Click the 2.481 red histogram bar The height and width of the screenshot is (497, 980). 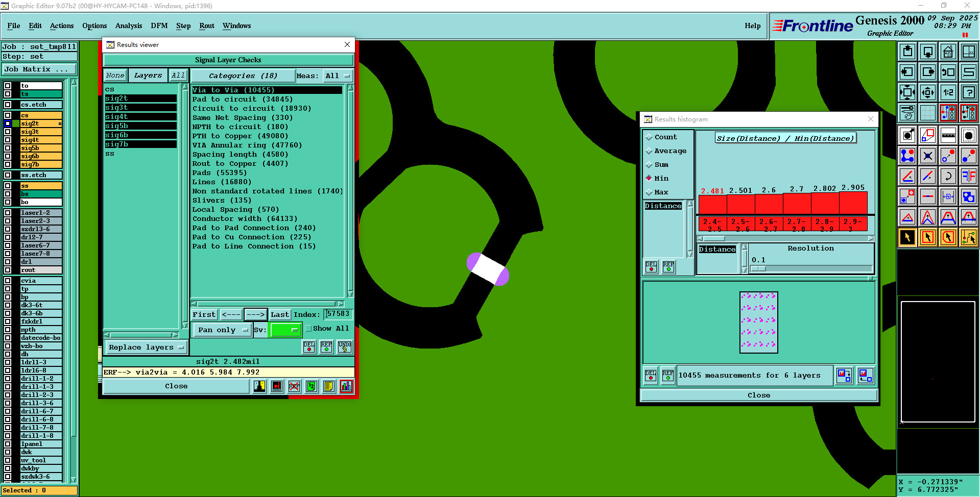(x=712, y=204)
